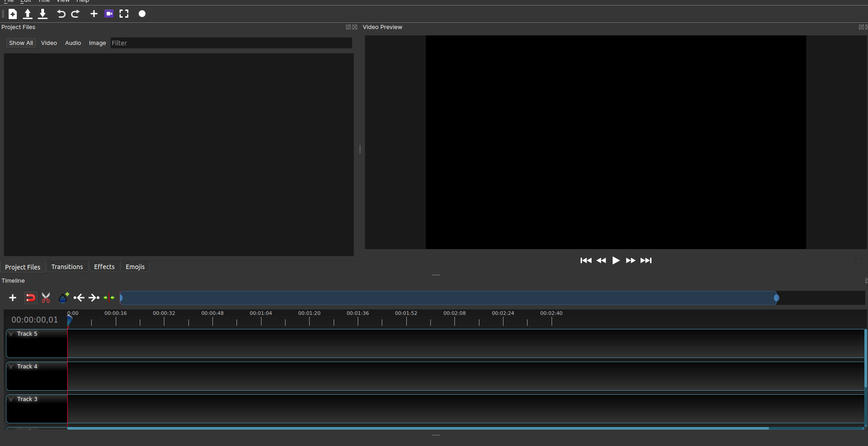Undo the last action
868x446 pixels.
pyautogui.click(x=61, y=14)
